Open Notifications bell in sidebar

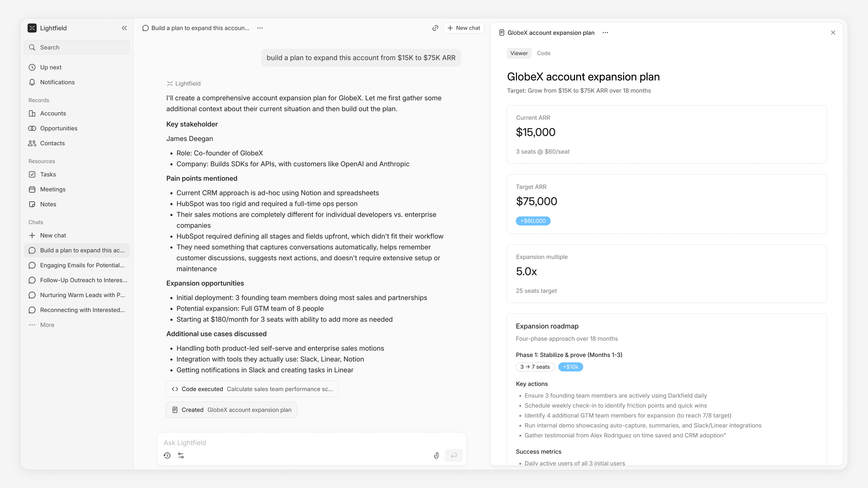click(x=57, y=82)
